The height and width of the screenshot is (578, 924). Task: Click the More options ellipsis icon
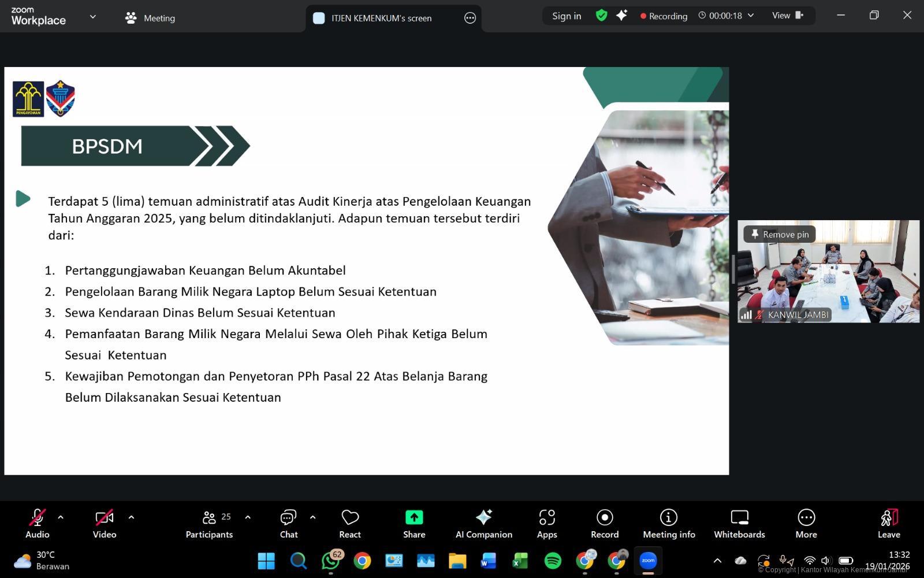pyautogui.click(x=806, y=517)
